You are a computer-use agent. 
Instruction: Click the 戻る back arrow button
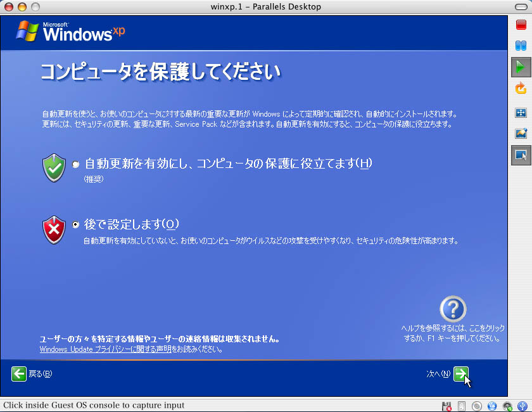click(19, 374)
